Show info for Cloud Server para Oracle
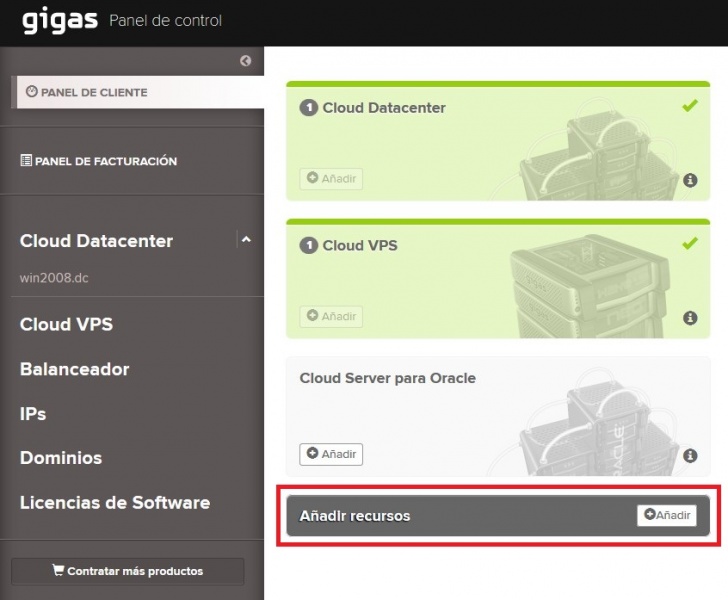This screenshot has width=728, height=600. 690,456
